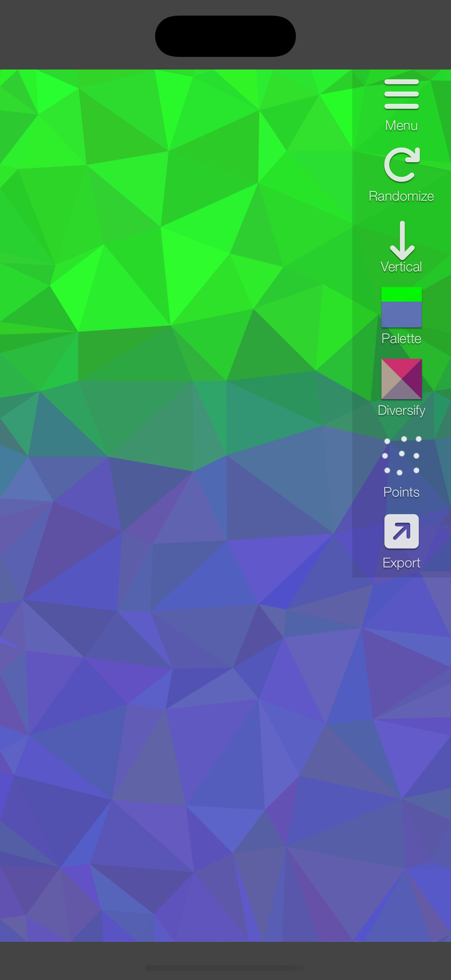The width and height of the screenshot is (451, 980).
Task: Open the hamburger Menu icon
Action: [x=402, y=94]
